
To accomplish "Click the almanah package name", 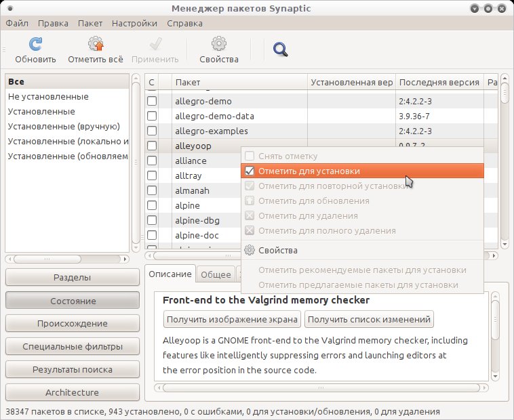I will [x=192, y=190].
